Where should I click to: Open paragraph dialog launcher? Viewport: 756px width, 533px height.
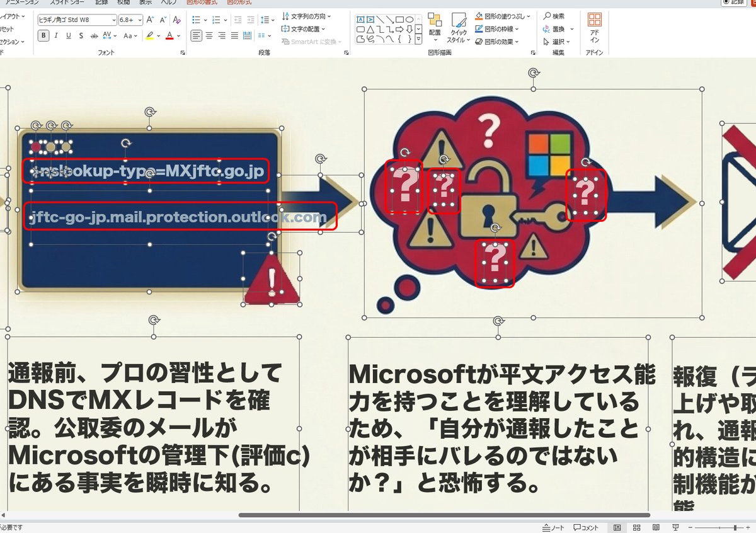346,53
